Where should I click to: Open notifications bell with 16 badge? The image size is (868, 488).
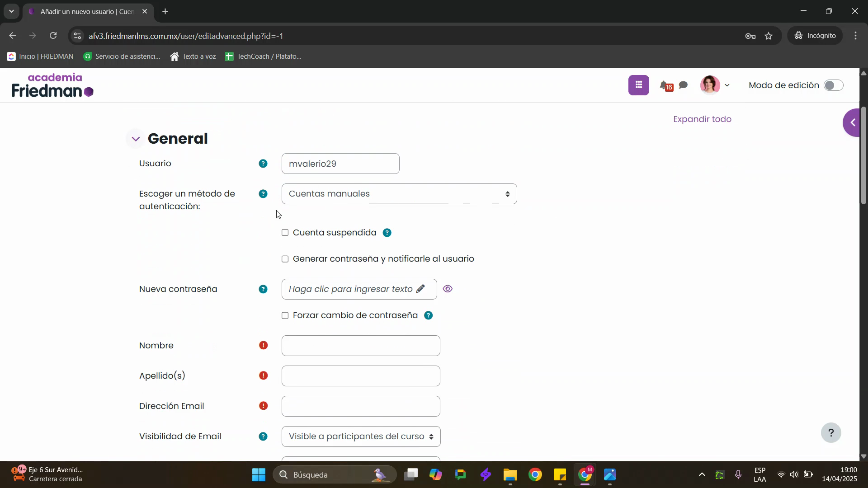pyautogui.click(x=664, y=85)
